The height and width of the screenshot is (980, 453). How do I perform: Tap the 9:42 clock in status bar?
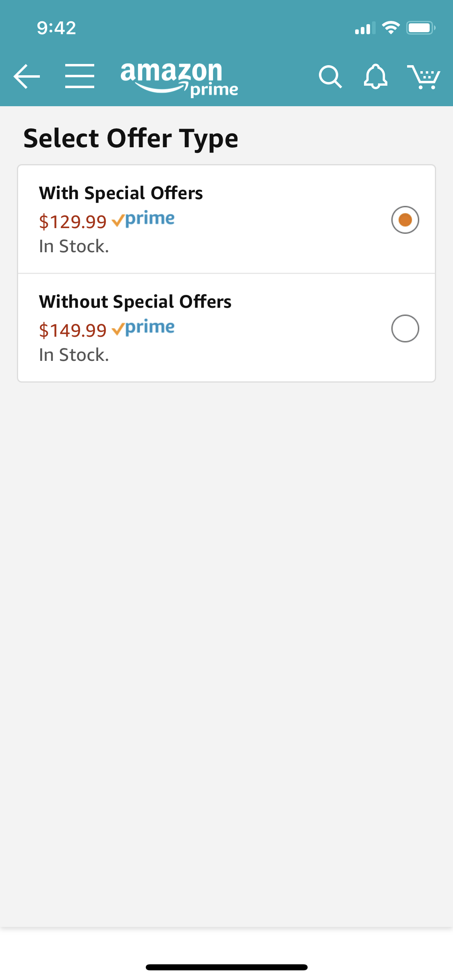[x=56, y=28]
